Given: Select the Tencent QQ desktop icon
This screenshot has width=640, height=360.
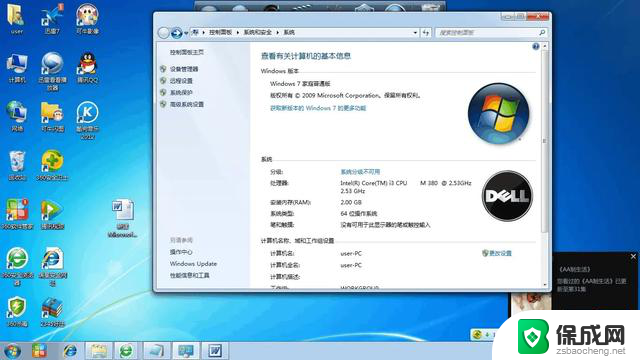Looking at the screenshot, I should [87, 68].
